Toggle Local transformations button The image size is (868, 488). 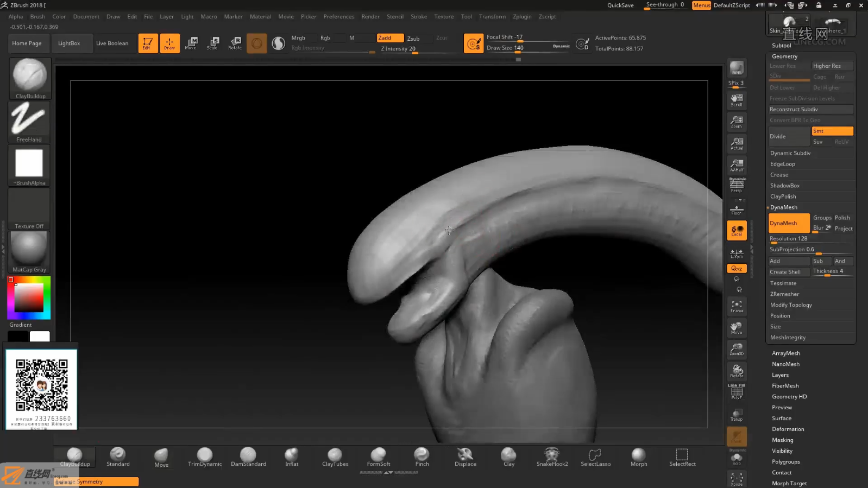[737, 231]
